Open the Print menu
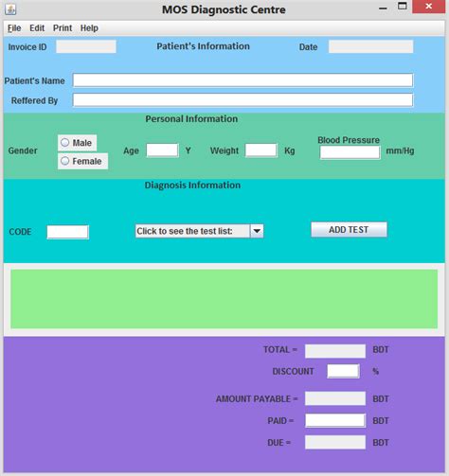 pyautogui.click(x=63, y=28)
